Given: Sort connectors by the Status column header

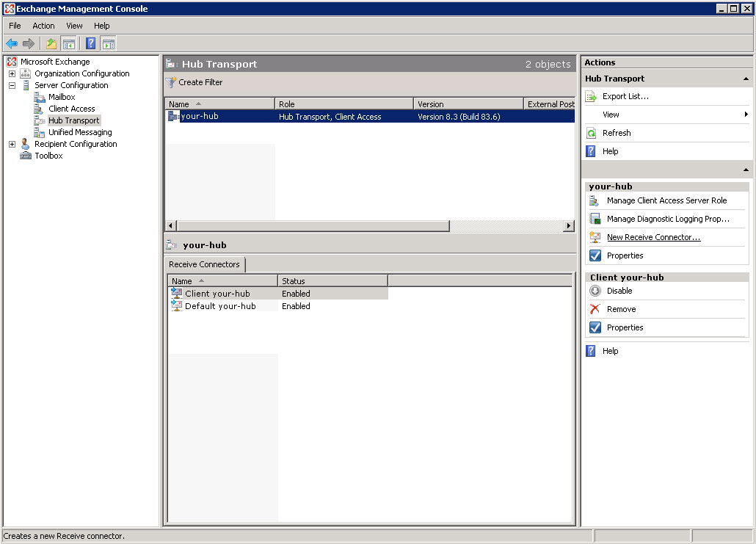Looking at the screenshot, I should pos(332,280).
